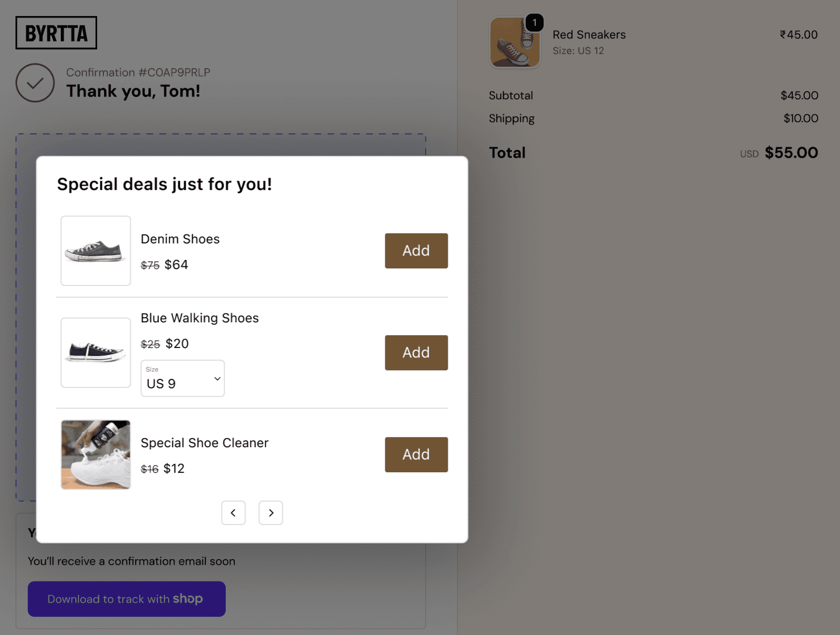Open the Special Shoe Cleaner thumbnail
840x635 pixels.
point(96,455)
